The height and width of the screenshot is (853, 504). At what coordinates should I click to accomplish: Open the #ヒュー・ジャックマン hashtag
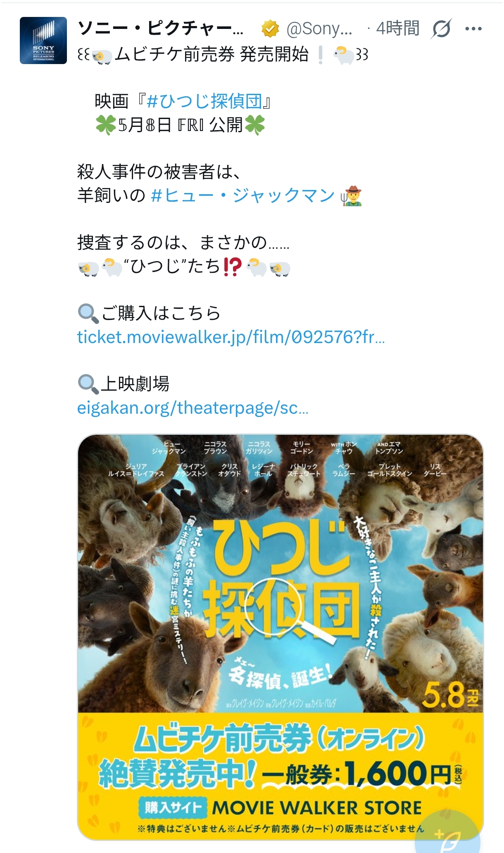pos(242,195)
